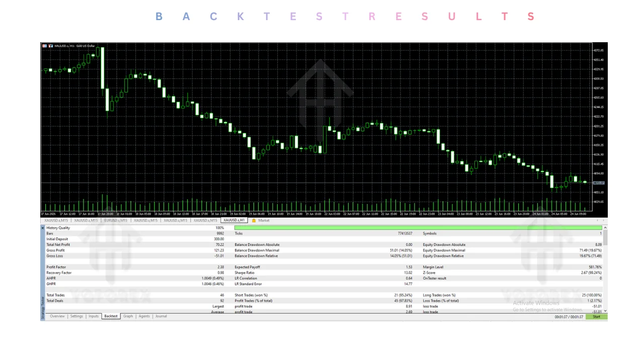
Task: Click the History Quality row label
Action: click(x=58, y=228)
